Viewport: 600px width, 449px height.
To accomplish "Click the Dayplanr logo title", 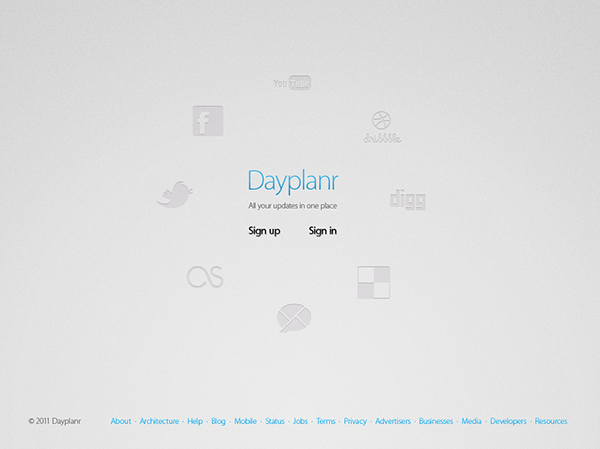I will (x=293, y=181).
